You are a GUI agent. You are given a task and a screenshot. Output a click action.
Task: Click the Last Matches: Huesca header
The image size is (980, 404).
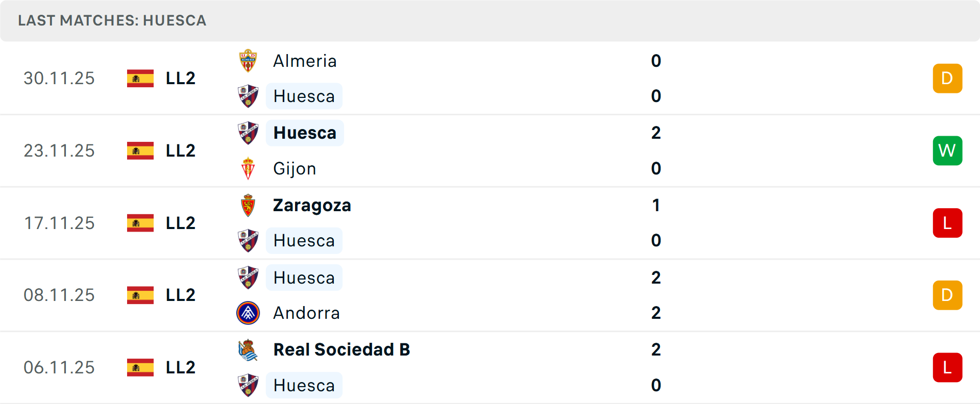(112, 20)
